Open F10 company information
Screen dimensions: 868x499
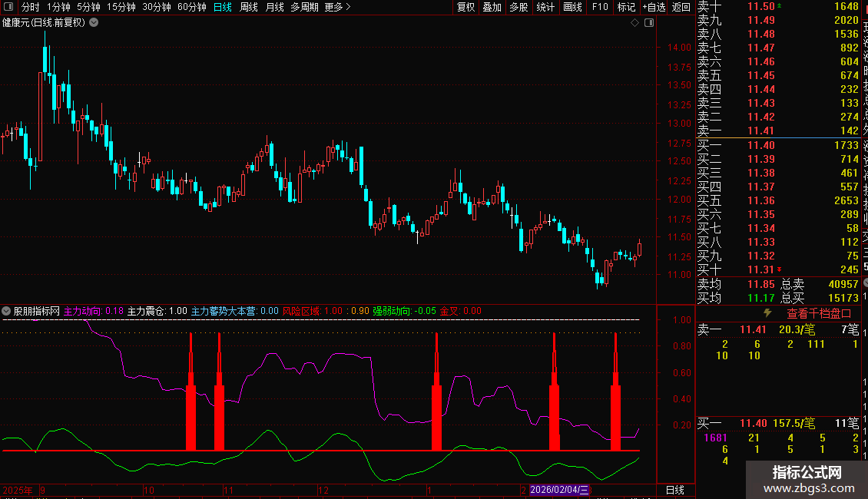(599, 7)
